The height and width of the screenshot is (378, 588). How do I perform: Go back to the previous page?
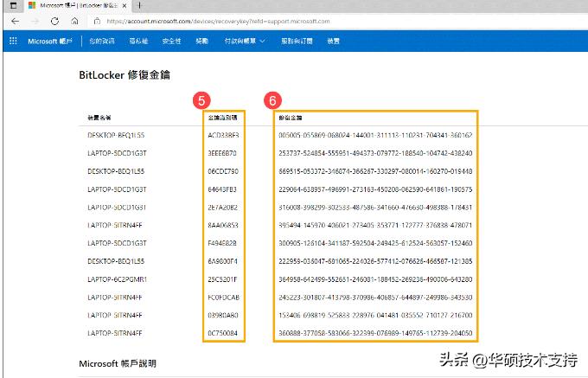coord(15,22)
